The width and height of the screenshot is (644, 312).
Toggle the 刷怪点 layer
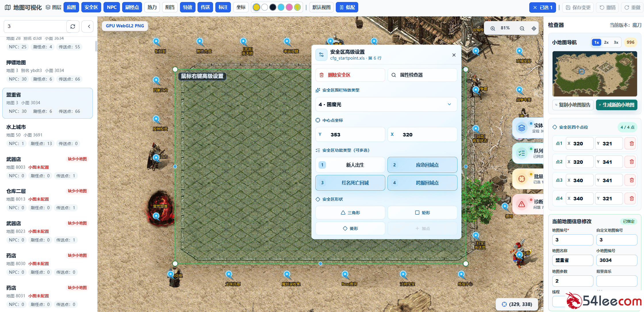pos(132,7)
